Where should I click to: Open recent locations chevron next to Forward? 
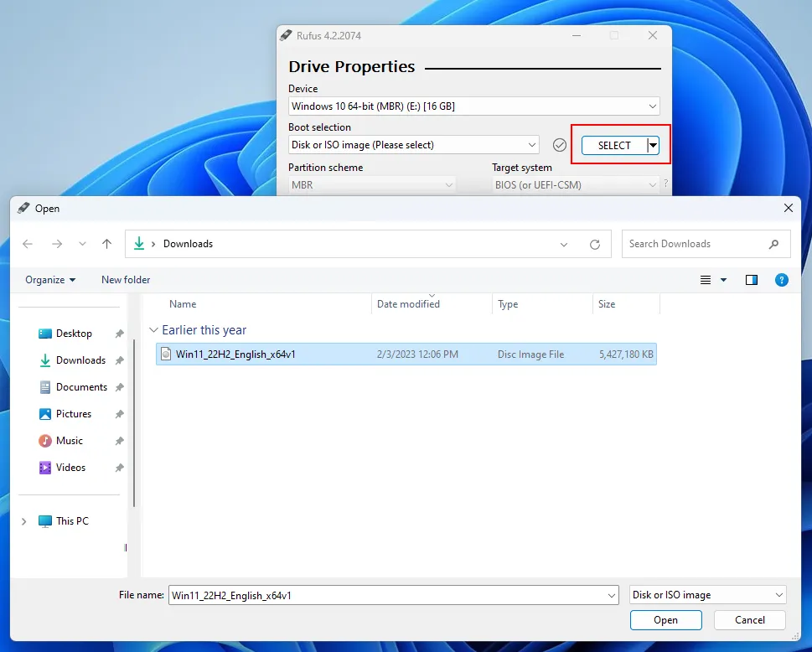[x=82, y=244]
